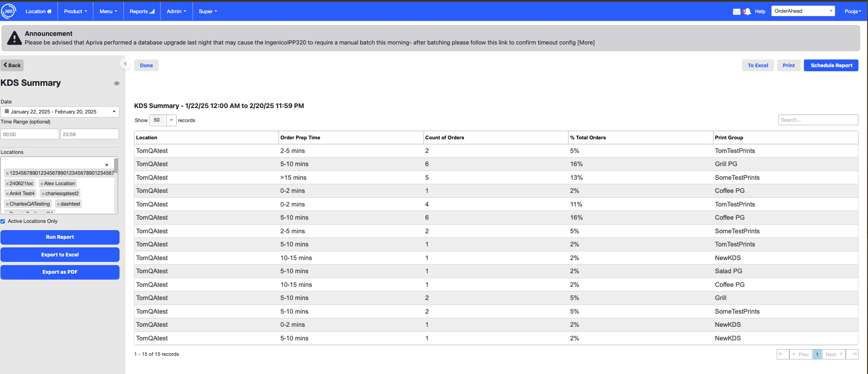
Task: Click the Schedule Report button
Action: (x=831, y=65)
